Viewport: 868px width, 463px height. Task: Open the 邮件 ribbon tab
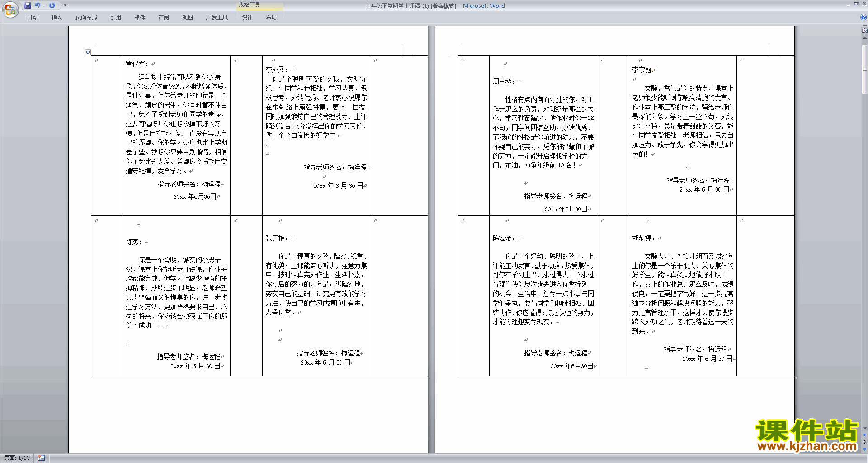point(140,17)
